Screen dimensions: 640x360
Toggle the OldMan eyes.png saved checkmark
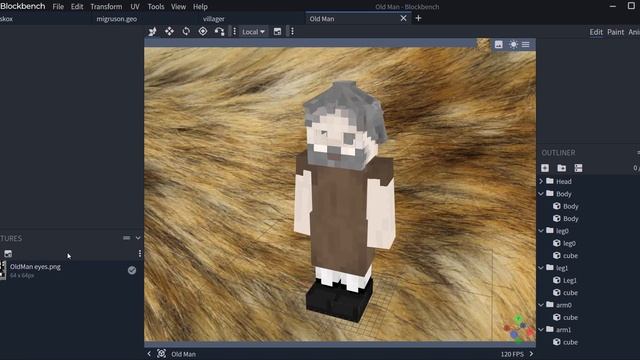pyautogui.click(x=132, y=270)
